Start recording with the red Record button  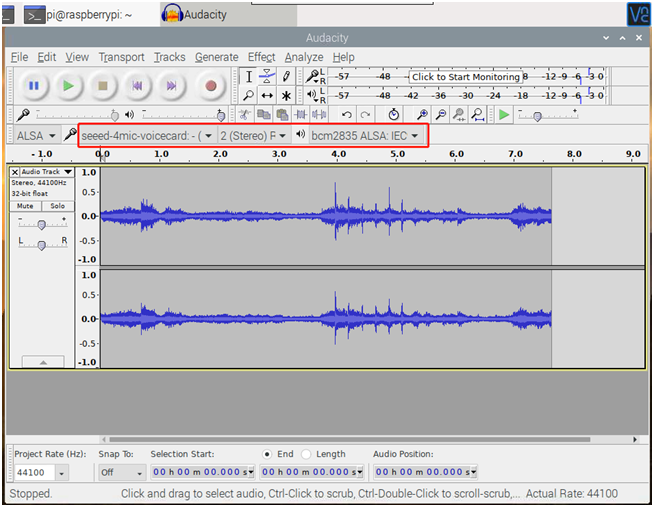point(211,86)
